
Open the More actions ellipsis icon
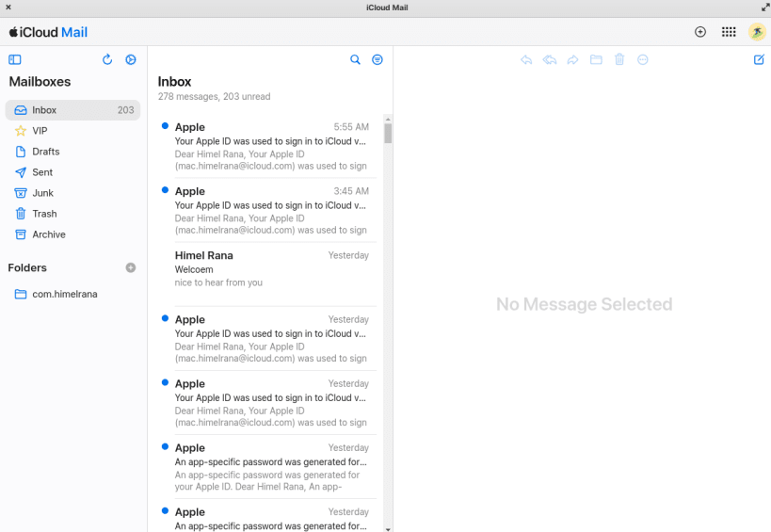click(x=643, y=59)
